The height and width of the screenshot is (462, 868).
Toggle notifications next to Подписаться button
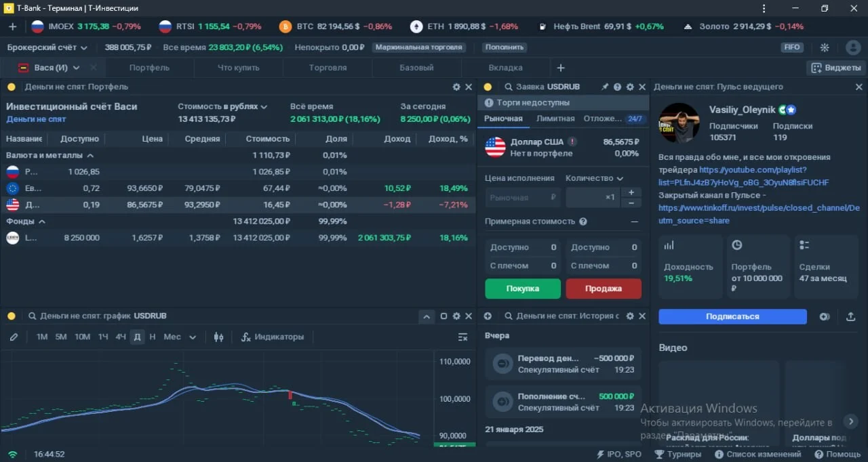click(x=825, y=316)
